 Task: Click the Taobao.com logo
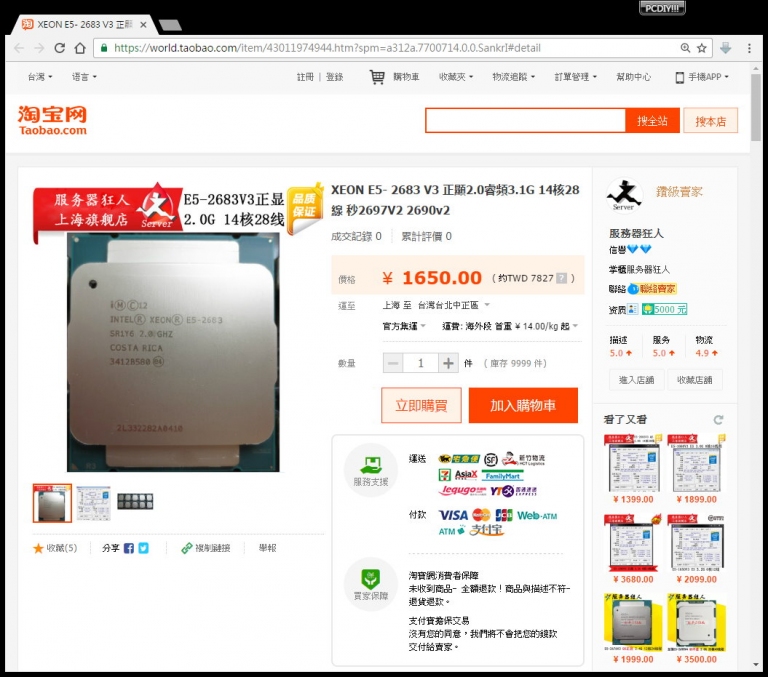(x=53, y=121)
